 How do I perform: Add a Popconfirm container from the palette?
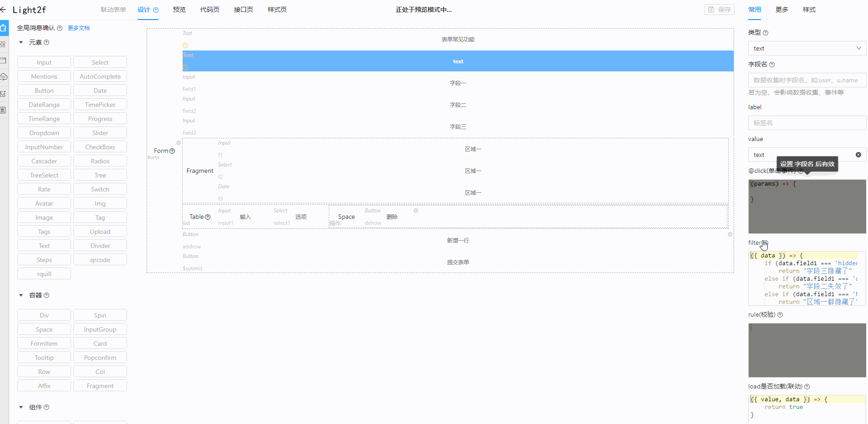click(100, 358)
